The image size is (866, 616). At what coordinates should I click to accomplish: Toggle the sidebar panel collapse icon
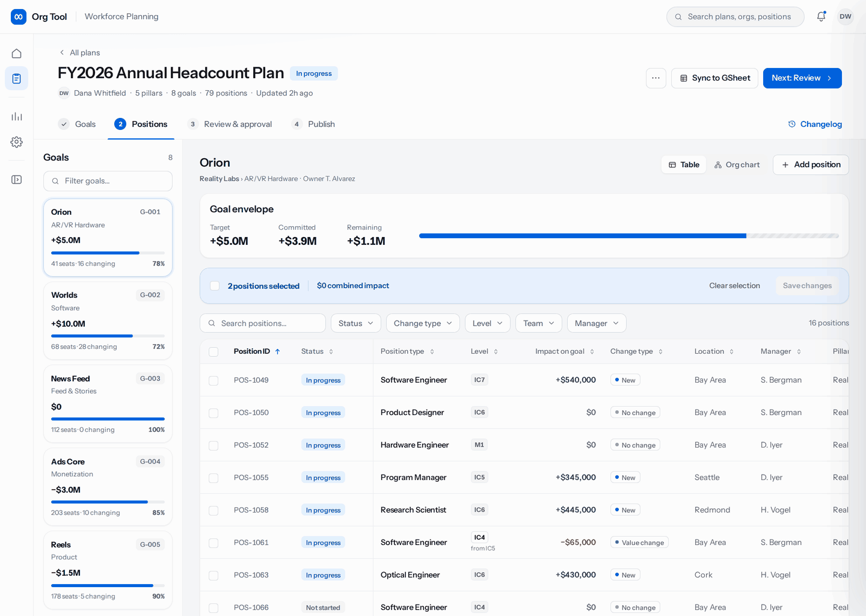(x=17, y=180)
